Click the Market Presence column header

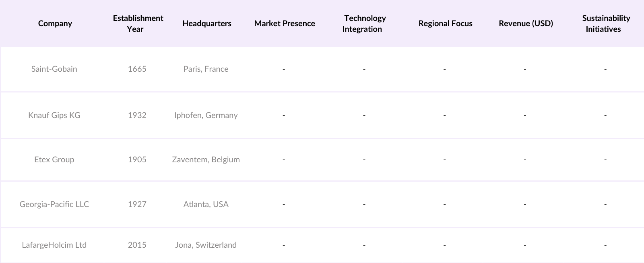click(x=284, y=23)
